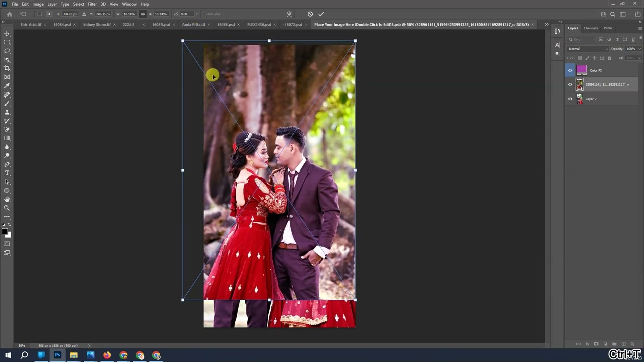The height and width of the screenshot is (362, 644).
Task: Switch to the Paths tab
Action: pos(608,28)
